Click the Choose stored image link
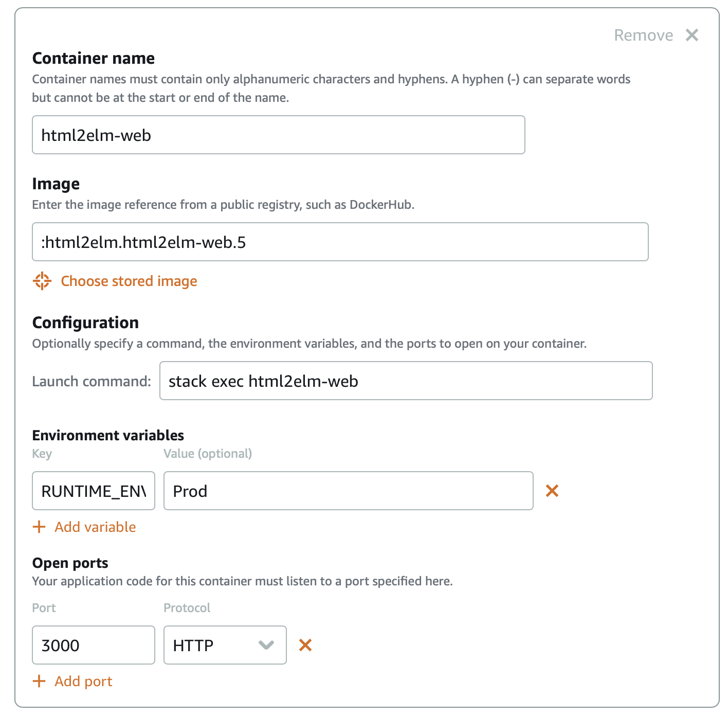Image resolution: width=728 pixels, height=716 pixels. [x=129, y=281]
